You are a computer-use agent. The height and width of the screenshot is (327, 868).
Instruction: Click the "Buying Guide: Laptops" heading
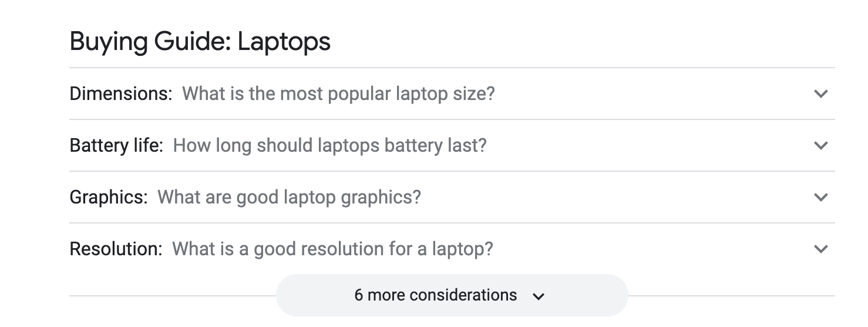(x=200, y=42)
